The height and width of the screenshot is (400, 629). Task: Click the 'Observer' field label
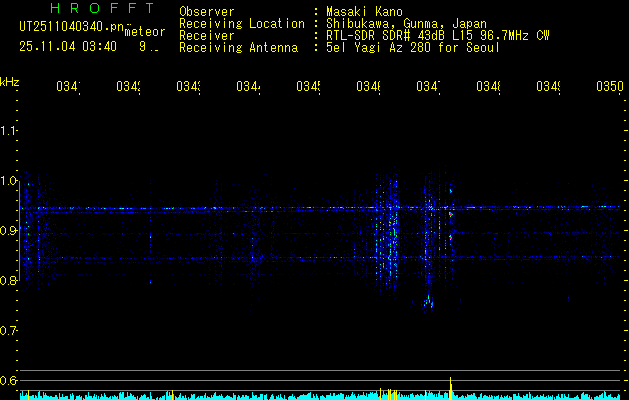pos(207,12)
